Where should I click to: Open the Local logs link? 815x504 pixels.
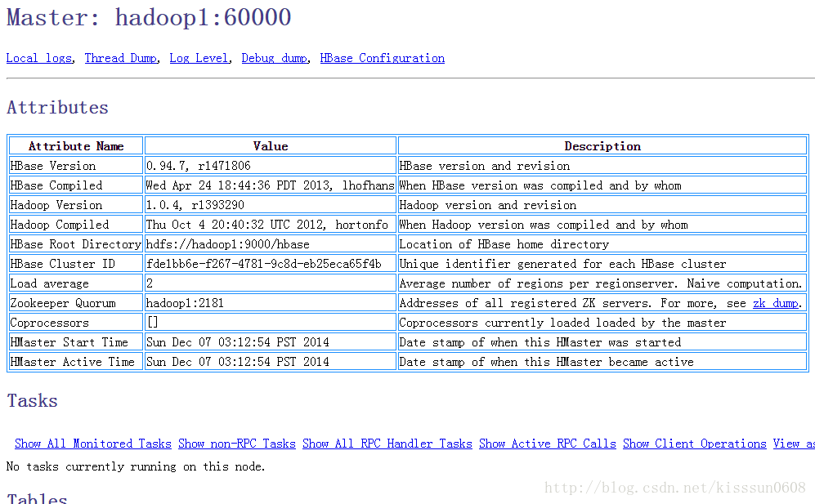point(39,58)
